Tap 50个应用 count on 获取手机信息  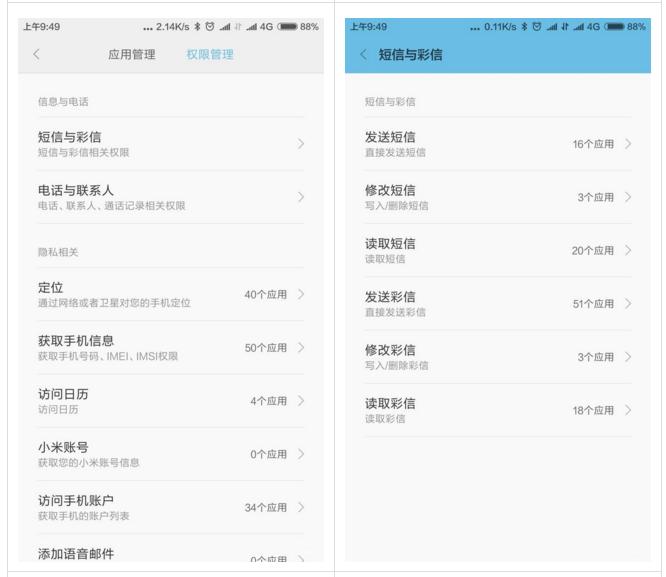265,348
